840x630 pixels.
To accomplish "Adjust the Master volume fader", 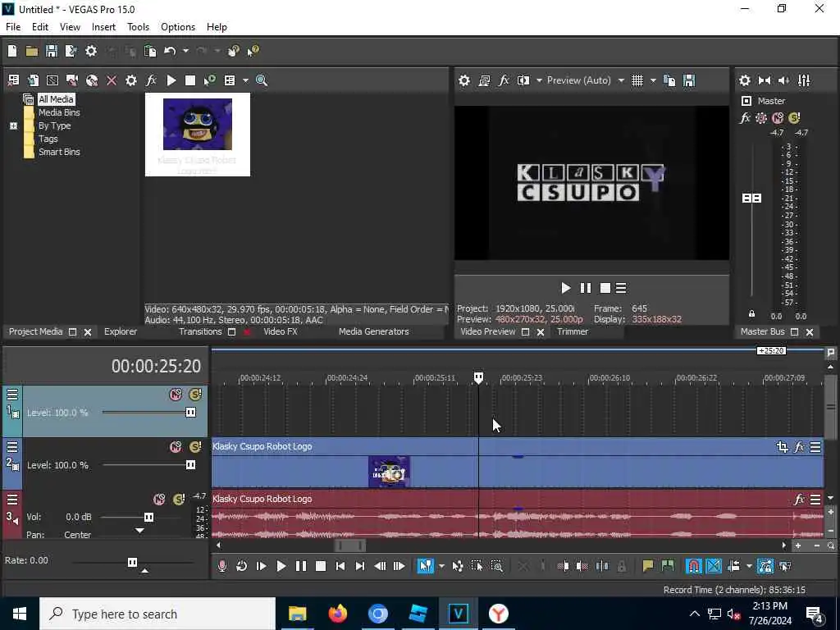I will point(751,199).
